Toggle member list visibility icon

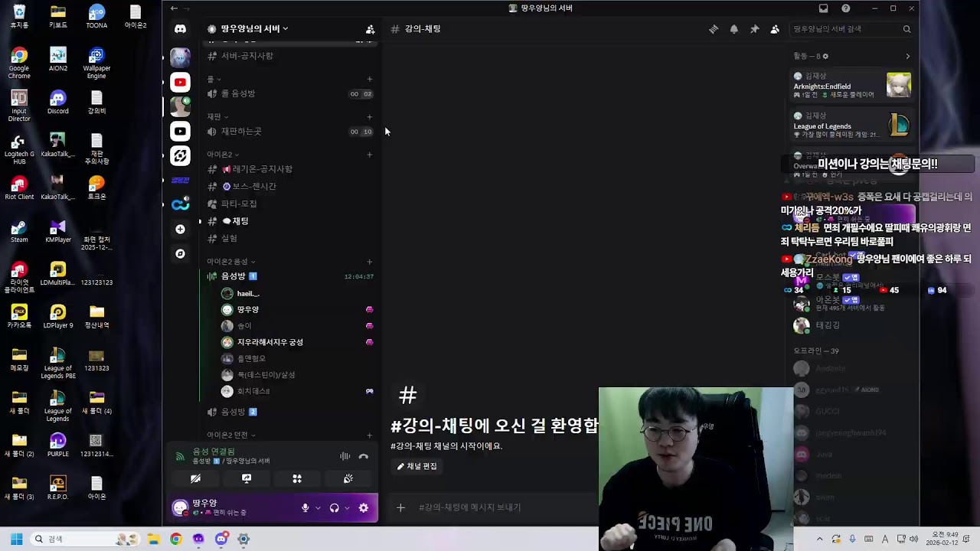(x=775, y=29)
